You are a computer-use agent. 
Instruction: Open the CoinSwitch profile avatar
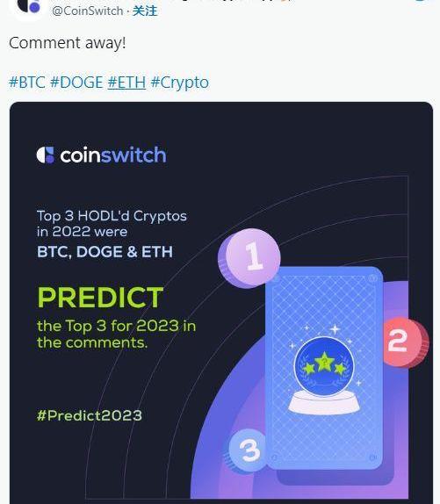coord(28,7)
